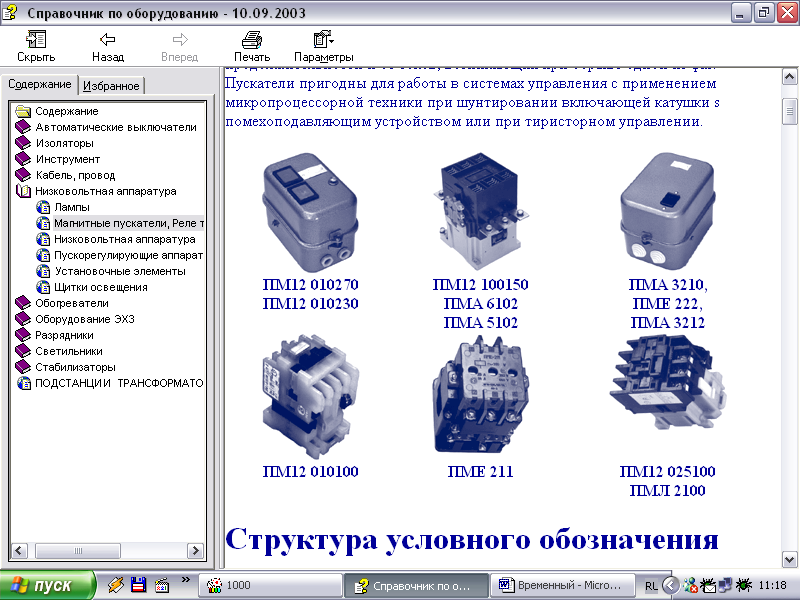Click the content vertical scrollbar thumb

[x=789, y=111]
